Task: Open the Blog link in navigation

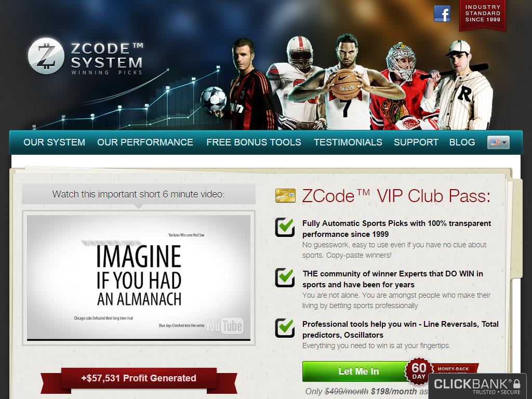Action: (x=462, y=142)
